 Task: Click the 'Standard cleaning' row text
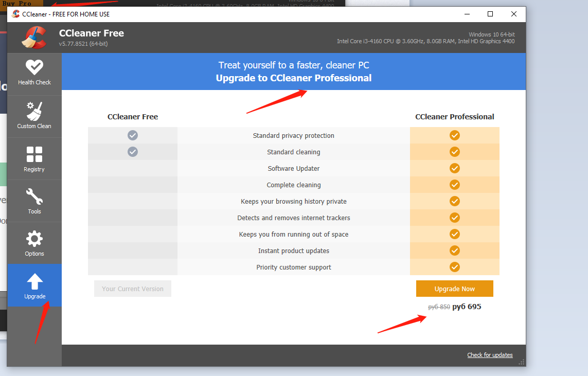[x=294, y=152]
